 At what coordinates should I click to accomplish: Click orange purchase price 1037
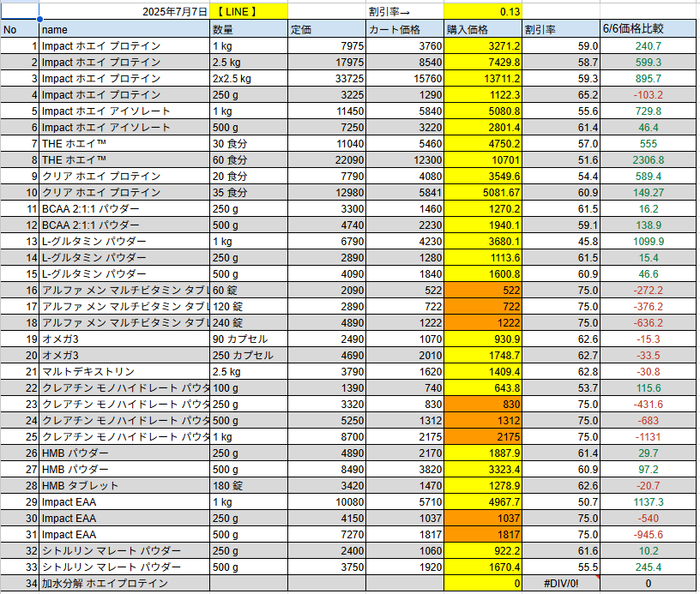(483, 519)
